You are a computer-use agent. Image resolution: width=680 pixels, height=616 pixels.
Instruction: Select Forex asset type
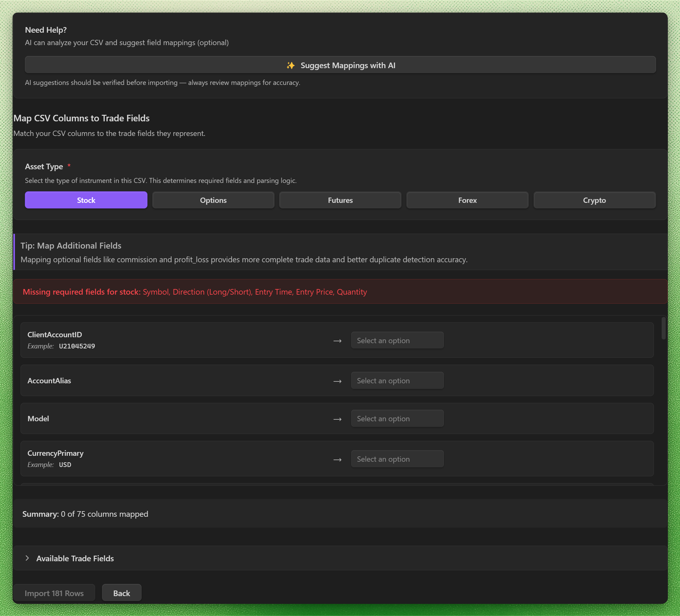point(468,200)
